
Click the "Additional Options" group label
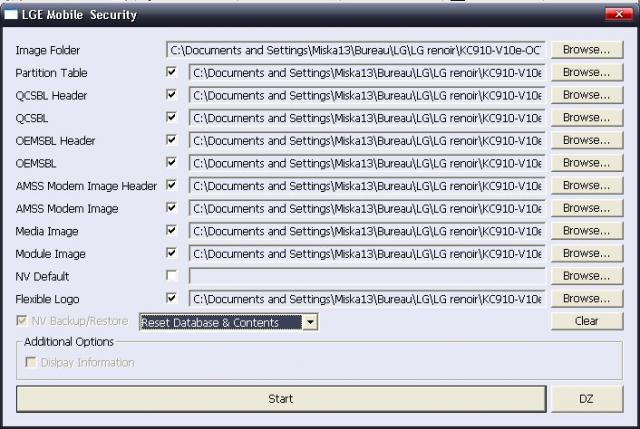coord(69,342)
